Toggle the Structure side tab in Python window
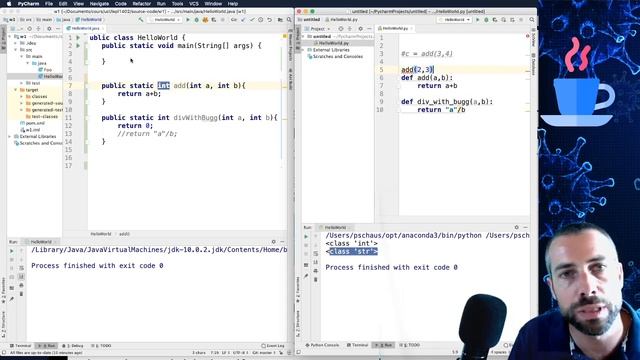This screenshot has height=360, width=640. coord(298,324)
